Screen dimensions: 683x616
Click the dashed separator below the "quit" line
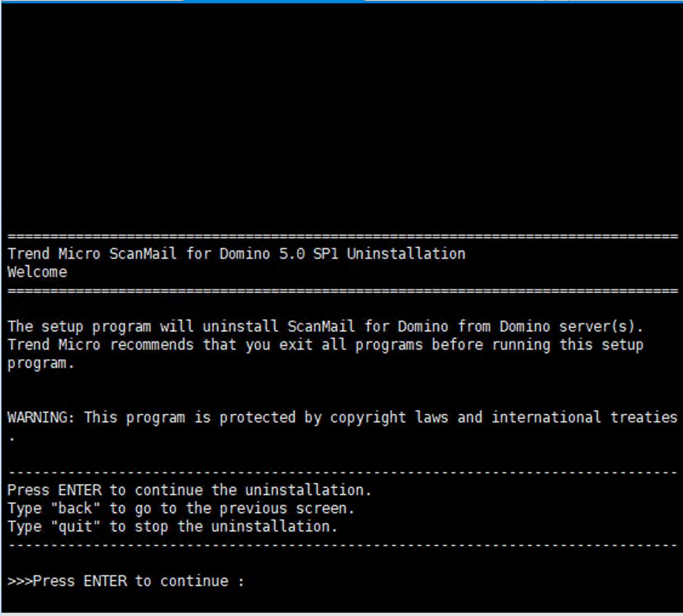342,545
